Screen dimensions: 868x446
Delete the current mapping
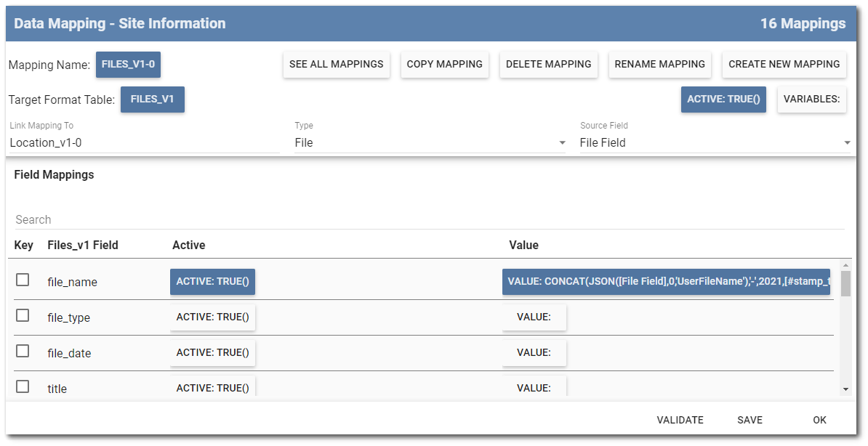point(548,64)
